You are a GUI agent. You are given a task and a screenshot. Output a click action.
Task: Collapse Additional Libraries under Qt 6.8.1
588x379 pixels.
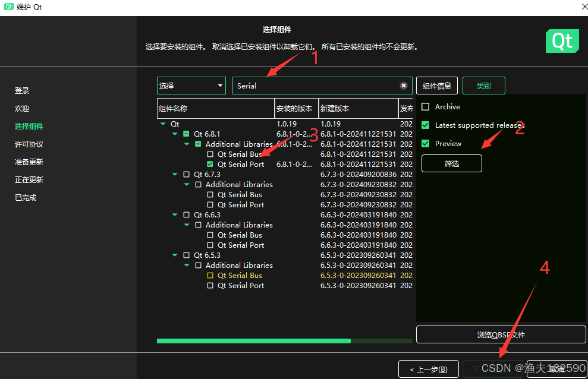click(x=187, y=144)
